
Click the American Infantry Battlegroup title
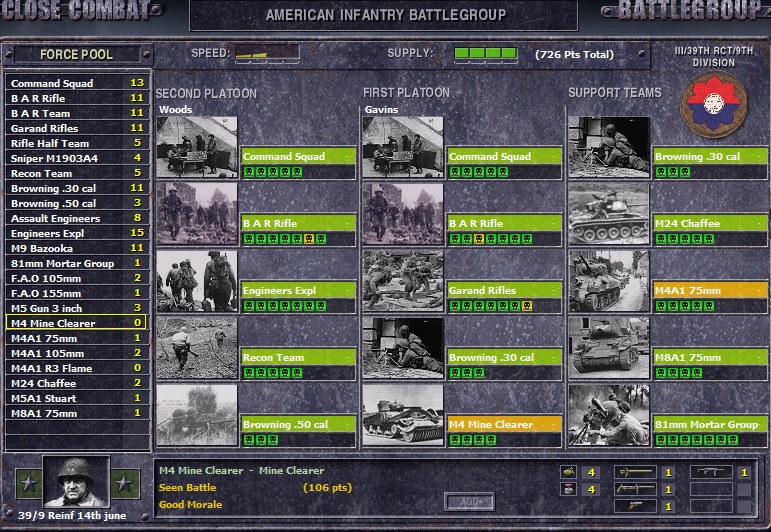point(386,15)
